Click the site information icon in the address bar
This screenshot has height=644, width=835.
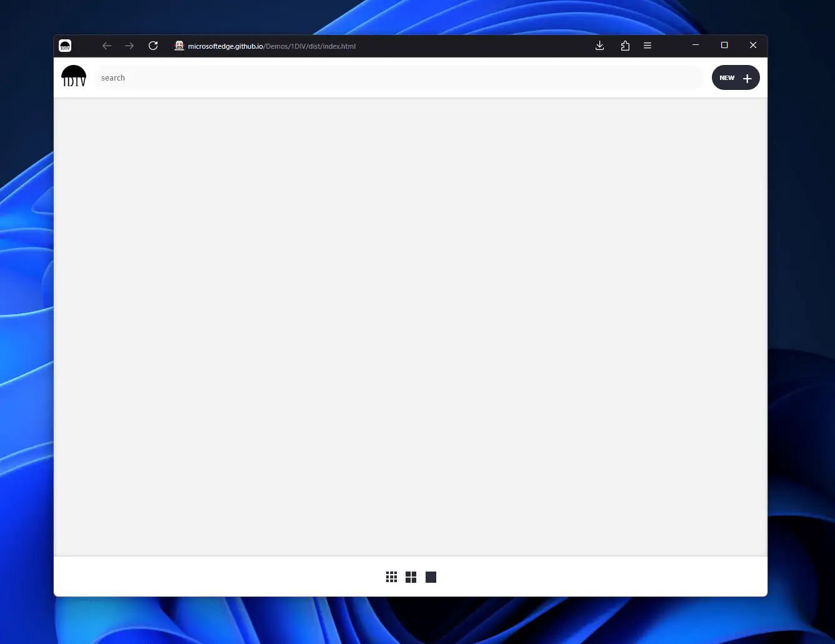(x=179, y=46)
